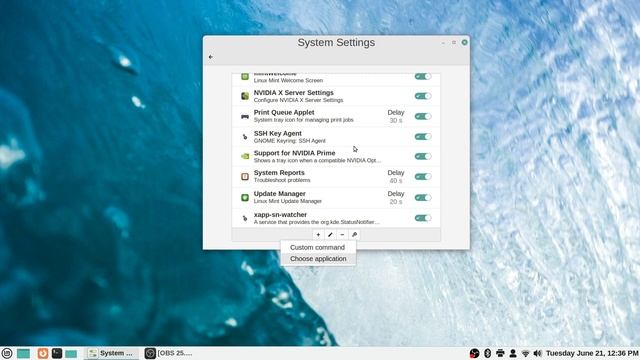Viewport: 640px width, 360px height.
Task: Toggle the Print Queue Applet switch
Action: (x=423, y=116)
